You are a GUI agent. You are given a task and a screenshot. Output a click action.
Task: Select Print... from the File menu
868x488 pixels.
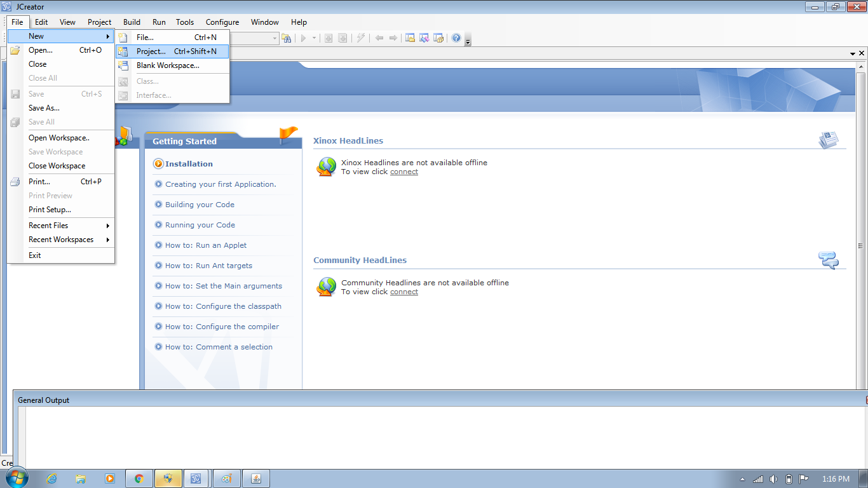[61, 182]
